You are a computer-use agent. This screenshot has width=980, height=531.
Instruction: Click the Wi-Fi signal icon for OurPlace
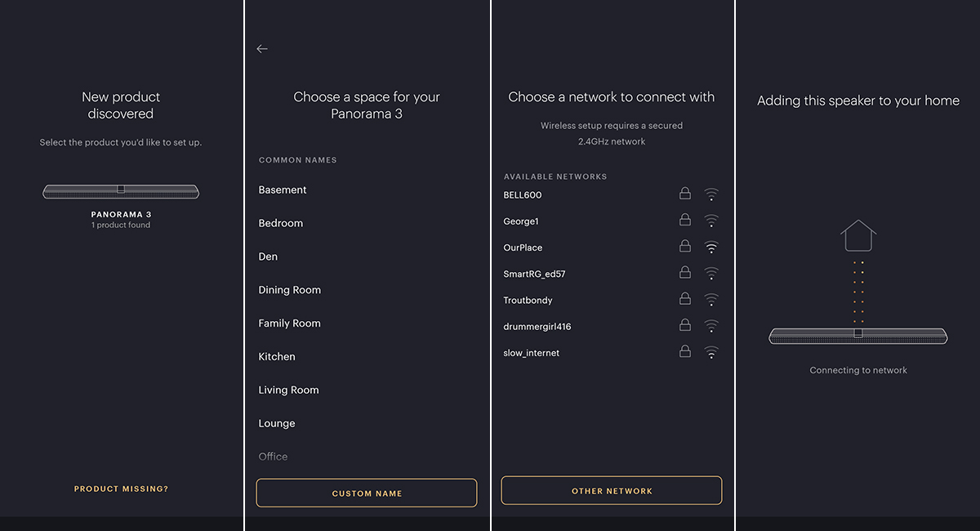tap(711, 248)
